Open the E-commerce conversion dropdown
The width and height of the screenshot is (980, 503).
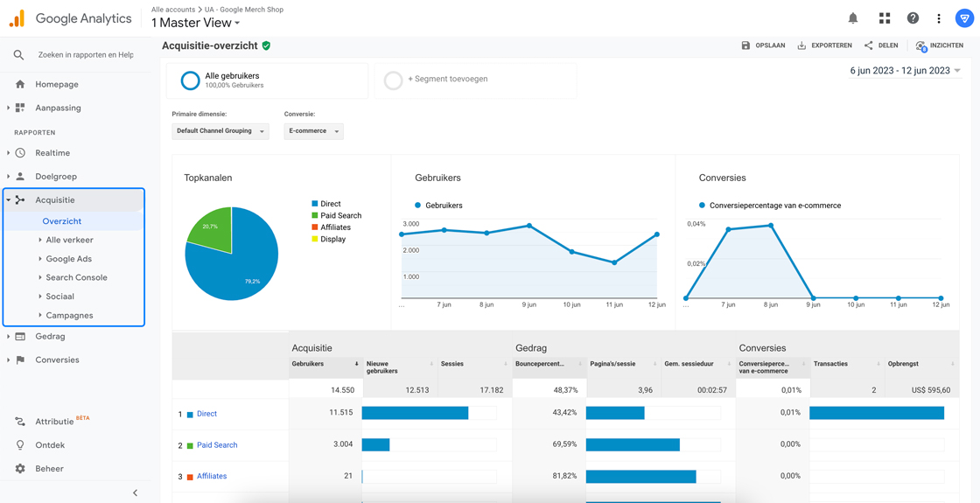click(314, 131)
